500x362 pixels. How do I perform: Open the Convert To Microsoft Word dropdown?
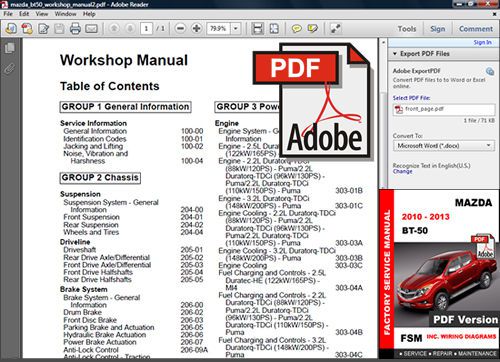tap(444, 146)
